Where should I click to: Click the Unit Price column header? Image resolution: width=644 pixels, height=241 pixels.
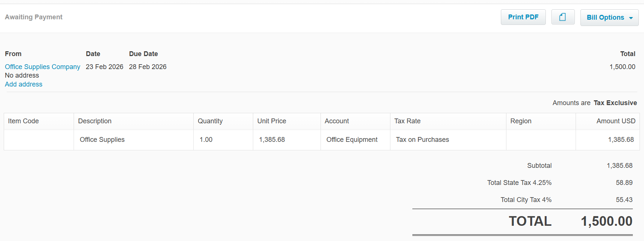tap(271, 121)
